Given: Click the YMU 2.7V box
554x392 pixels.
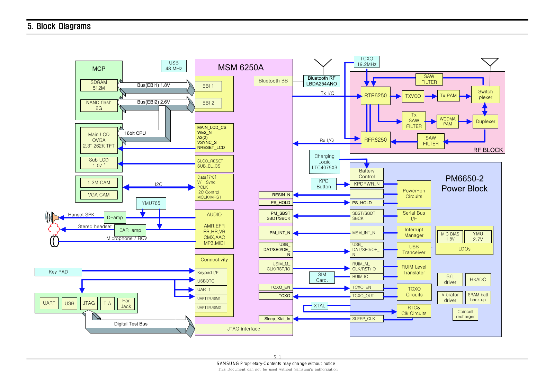Looking at the screenshot, I should pyautogui.click(x=478, y=237).
